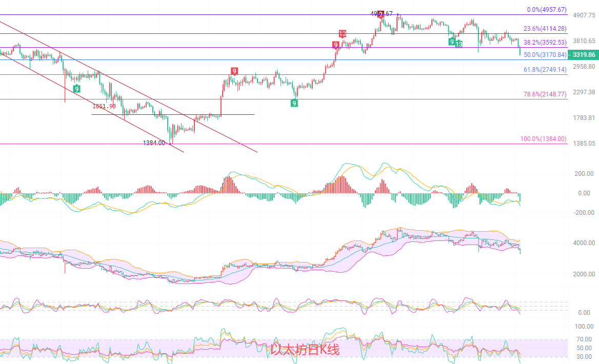Image resolution: width=599 pixels, height=364 pixels.
Task: Click the green 9 marker beside the green 13
Action: click(x=451, y=42)
